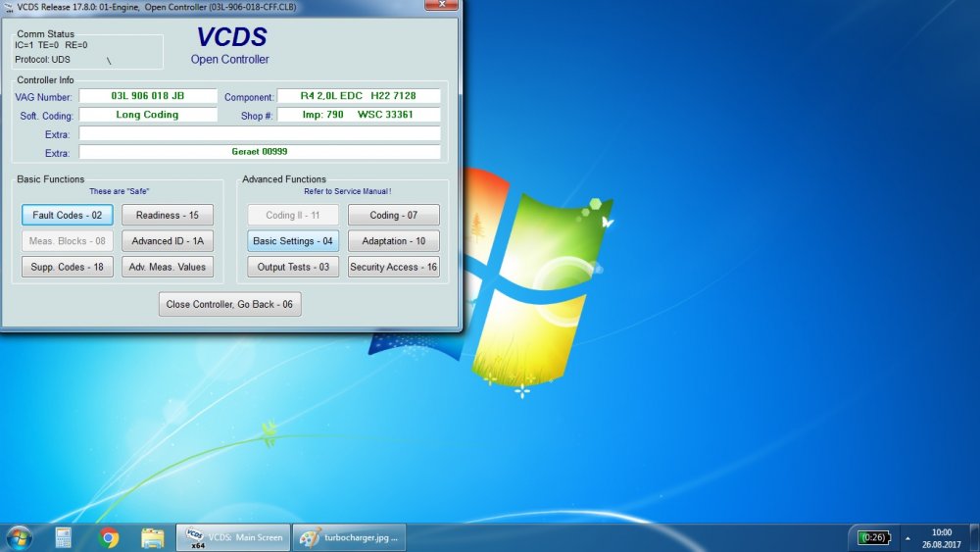This screenshot has width=980, height=552.
Task: Click the These are "Safe" note
Action: point(119,191)
